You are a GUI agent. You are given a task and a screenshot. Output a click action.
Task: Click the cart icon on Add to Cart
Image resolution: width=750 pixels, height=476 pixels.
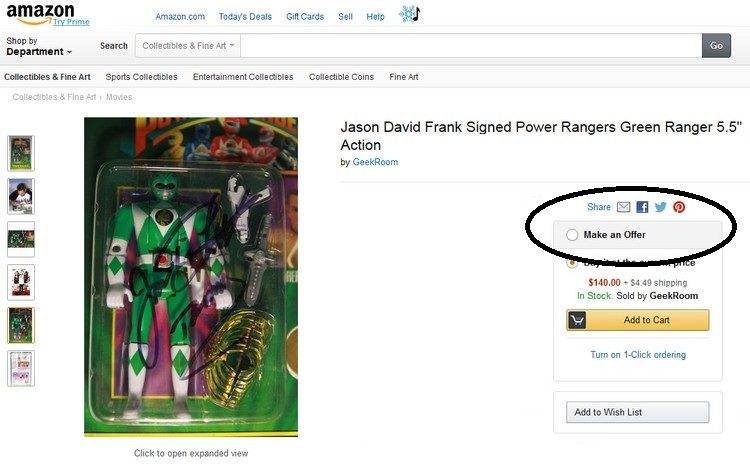tap(577, 320)
